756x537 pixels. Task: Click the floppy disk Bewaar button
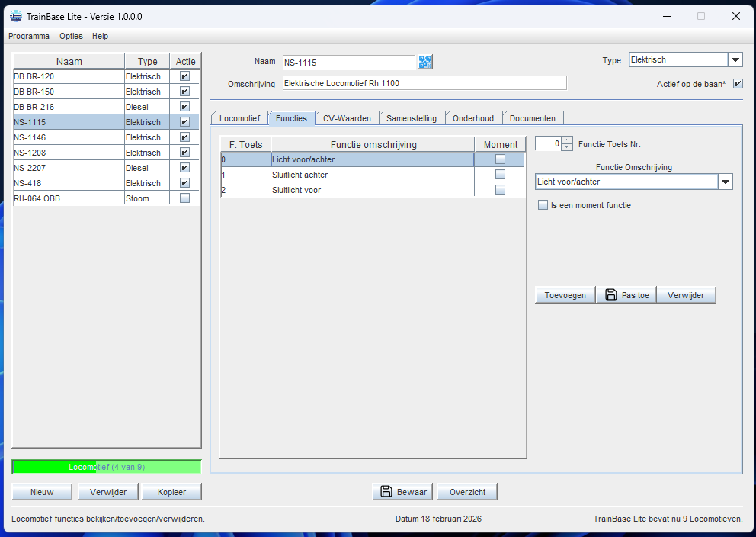tap(402, 492)
